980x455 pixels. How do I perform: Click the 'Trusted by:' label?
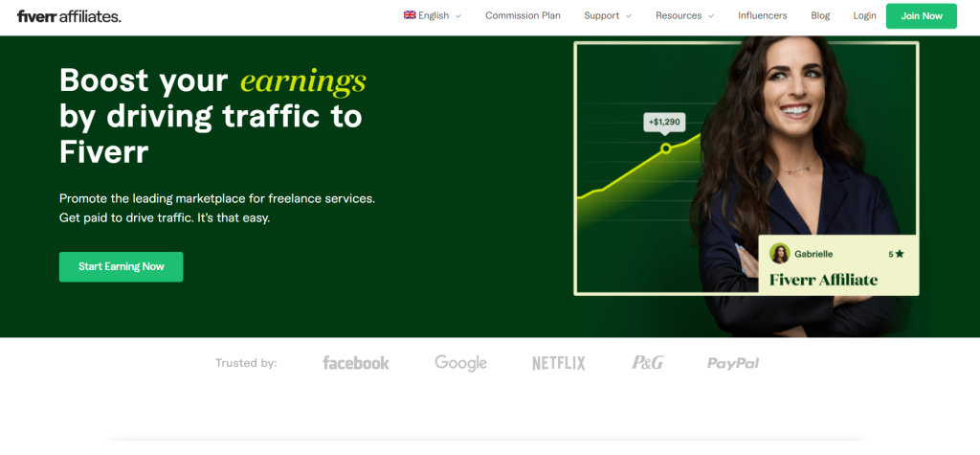click(246, 363)
